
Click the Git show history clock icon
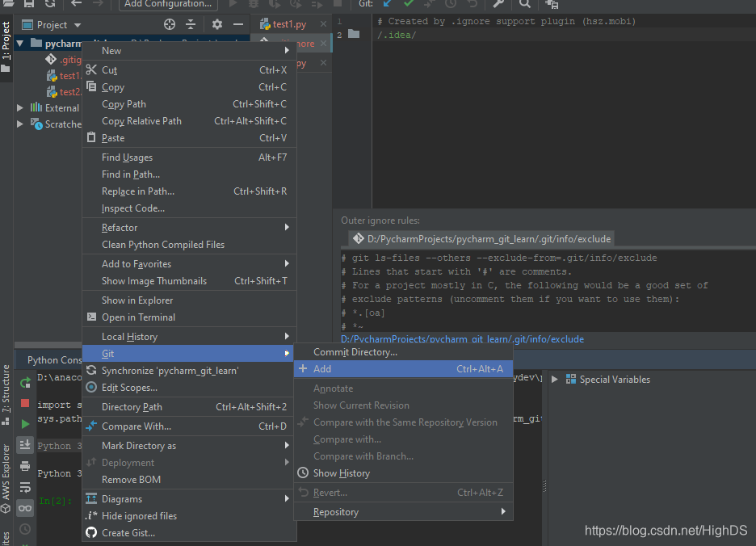[451, 3]
